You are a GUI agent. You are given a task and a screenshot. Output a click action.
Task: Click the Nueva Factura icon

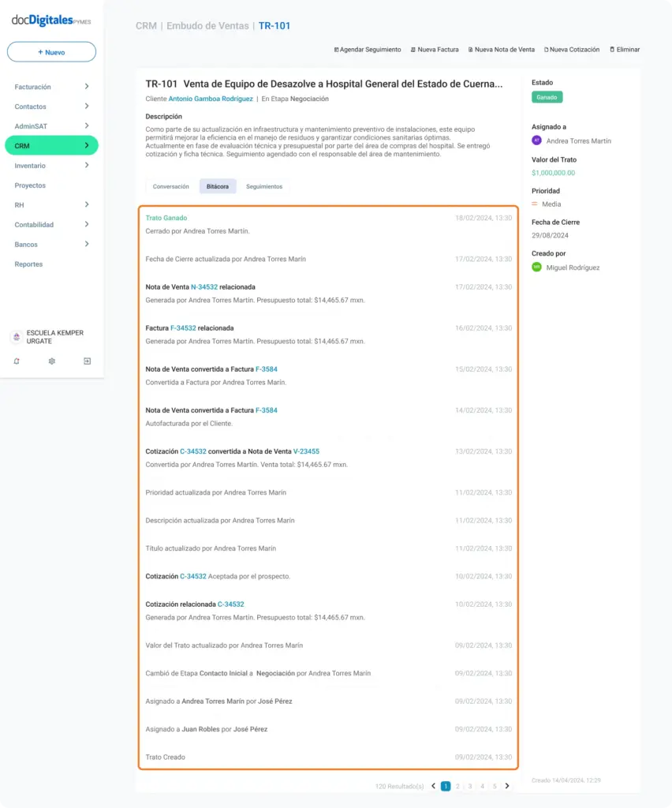[413, 50]
